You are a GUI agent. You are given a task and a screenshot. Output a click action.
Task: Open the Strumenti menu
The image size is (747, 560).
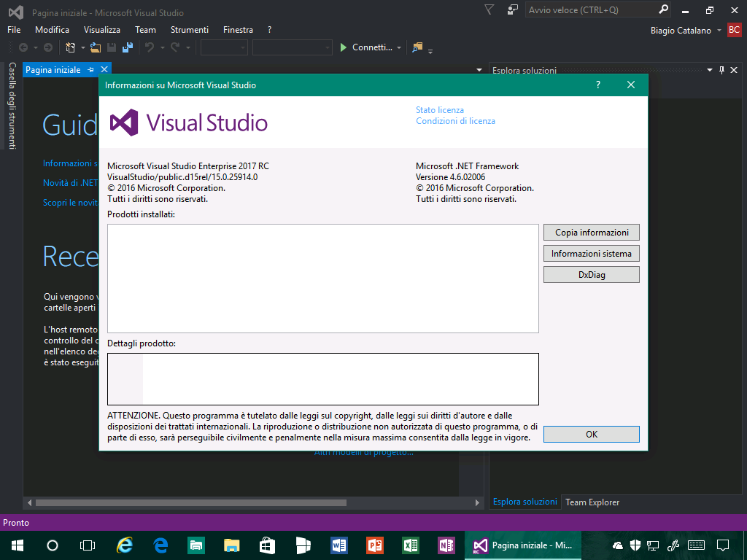[x=190, y=29]
